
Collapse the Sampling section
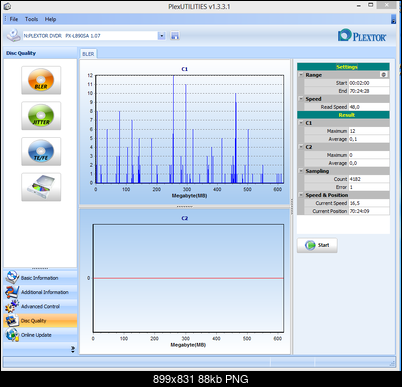(301, 171)
